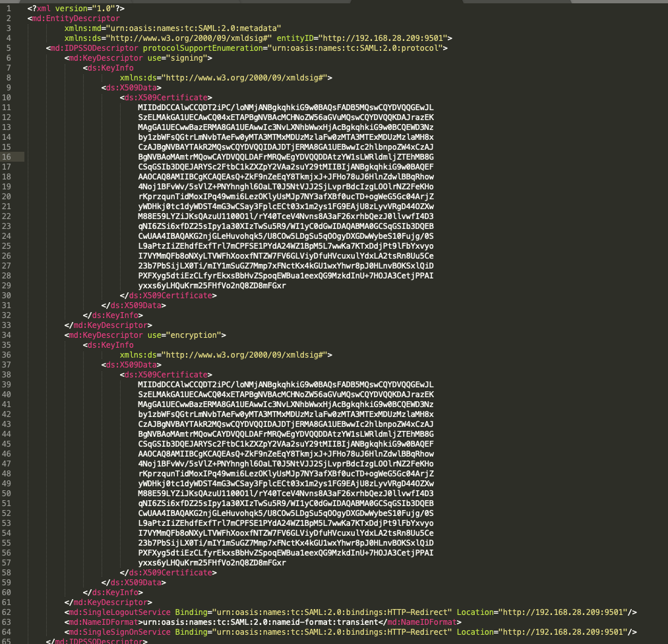Click the closing md:KeyDescriptor tag on line 33

click(108, 325)
